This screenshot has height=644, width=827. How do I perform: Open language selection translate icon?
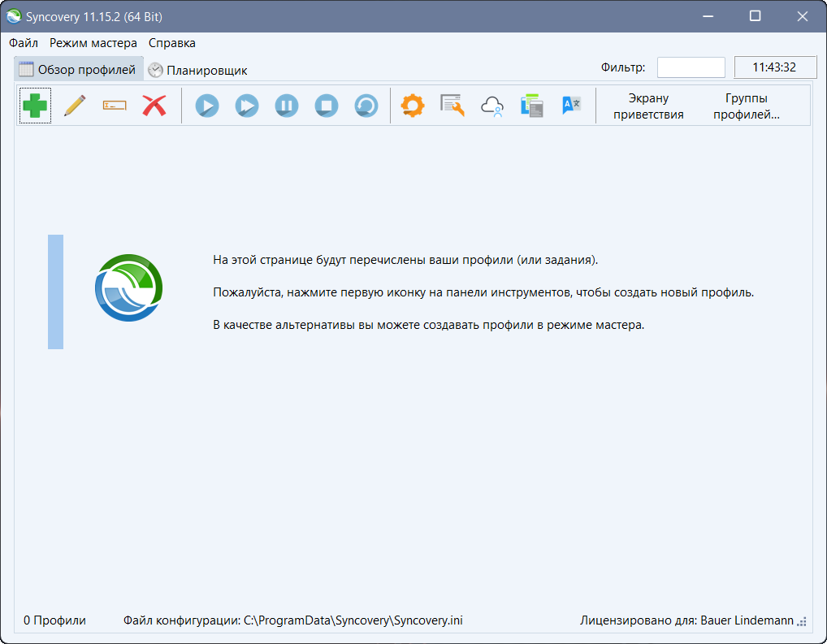(x=571, y=106)
